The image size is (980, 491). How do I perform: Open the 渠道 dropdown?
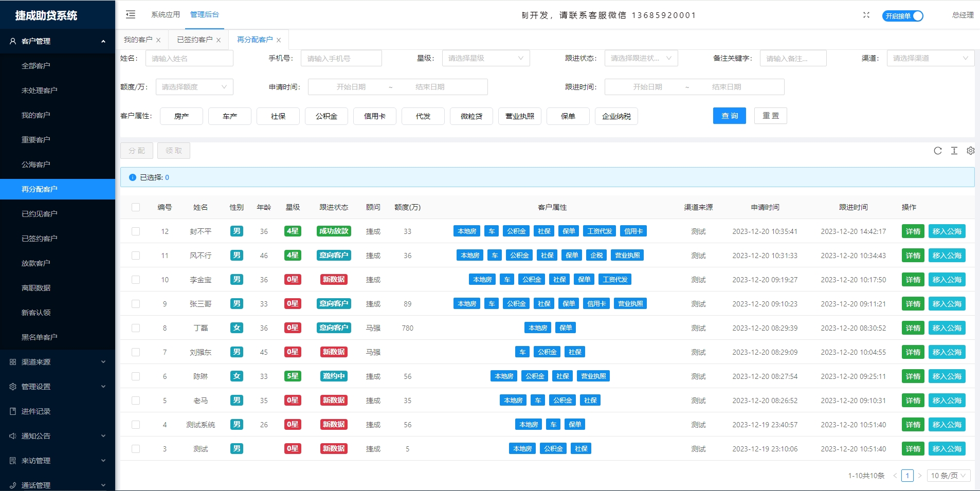coord(931,58)
